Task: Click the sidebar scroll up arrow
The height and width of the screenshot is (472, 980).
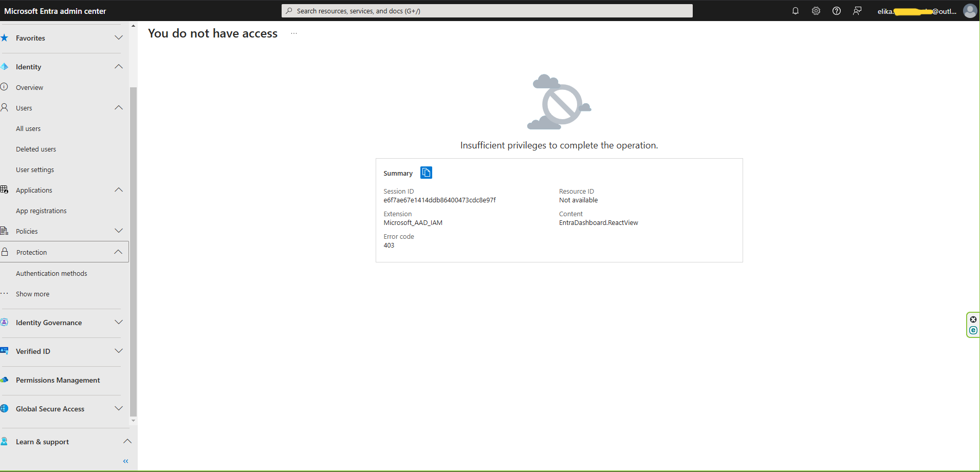Action: (134, 26)
